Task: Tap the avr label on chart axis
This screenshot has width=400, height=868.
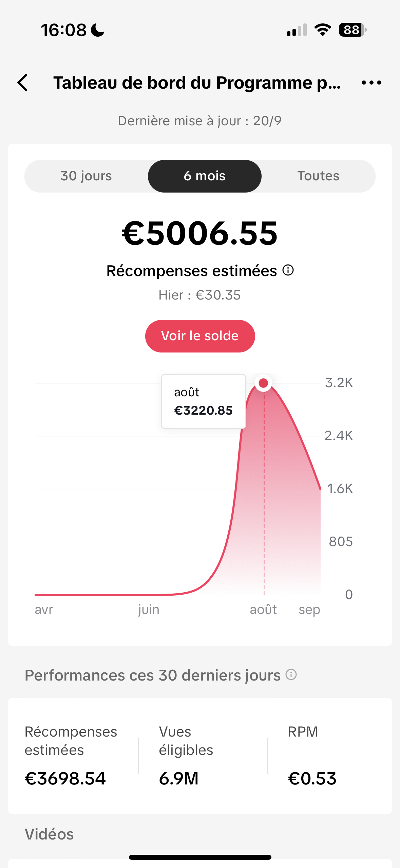Action: (44, 610)
